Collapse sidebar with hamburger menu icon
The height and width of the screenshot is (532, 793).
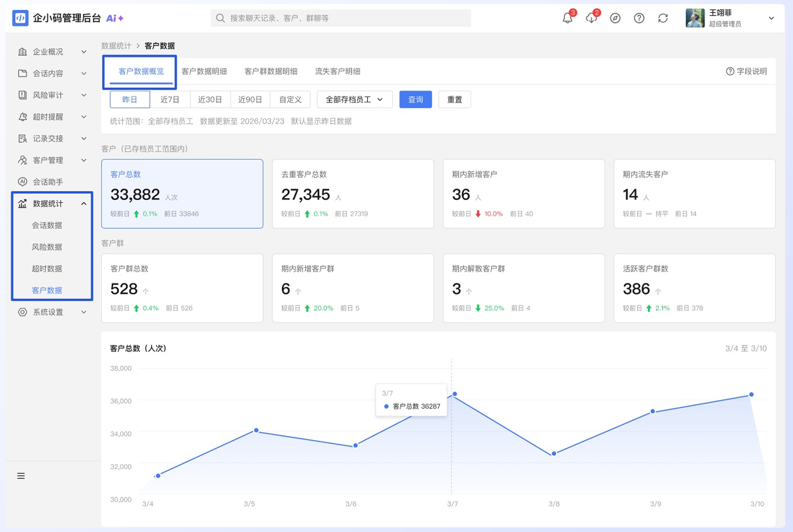[x=21, y=476]
